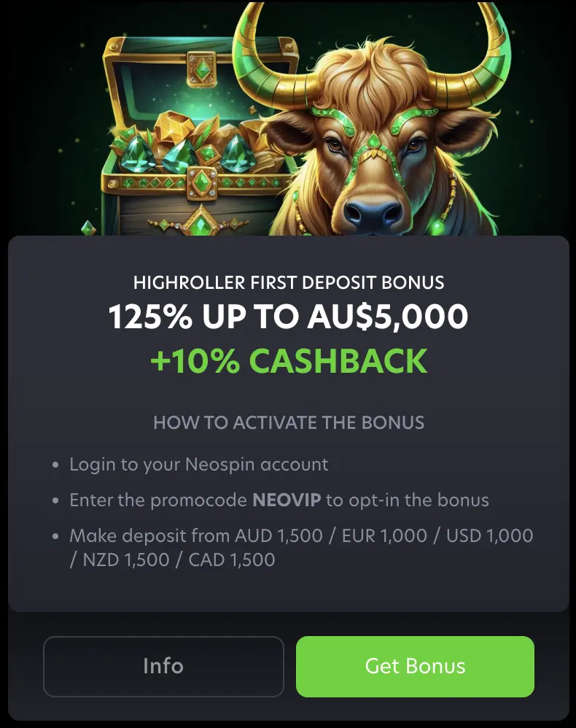Select the NEOVIP promocode text
This screenshot has height=728, width=576.
pyautogui.click(x=287, y=500)
